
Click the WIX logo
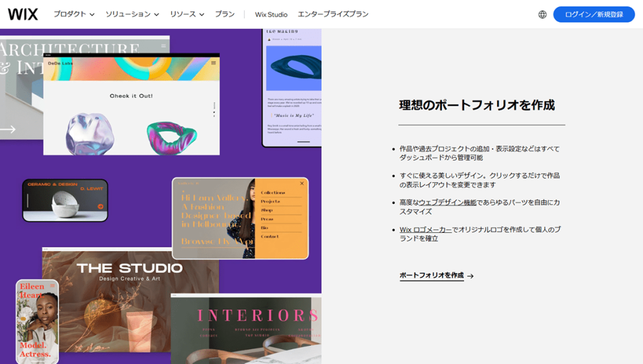[23, 14]
